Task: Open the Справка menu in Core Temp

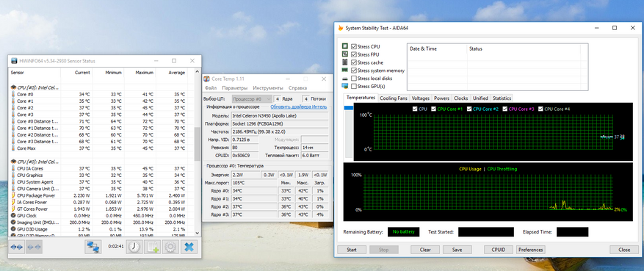Action: click(x=298, y=88)
